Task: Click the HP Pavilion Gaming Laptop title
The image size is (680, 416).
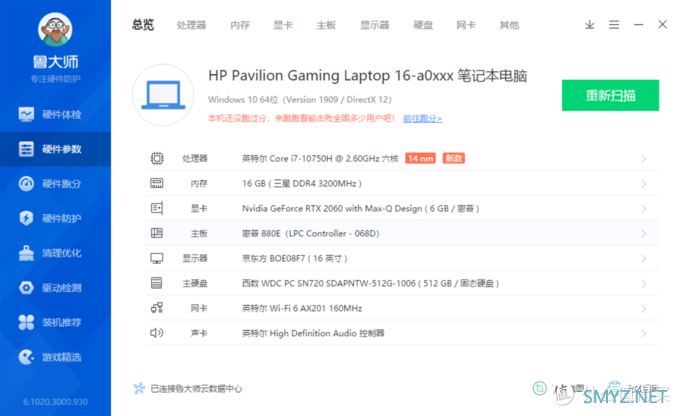Action: (368, 75)
